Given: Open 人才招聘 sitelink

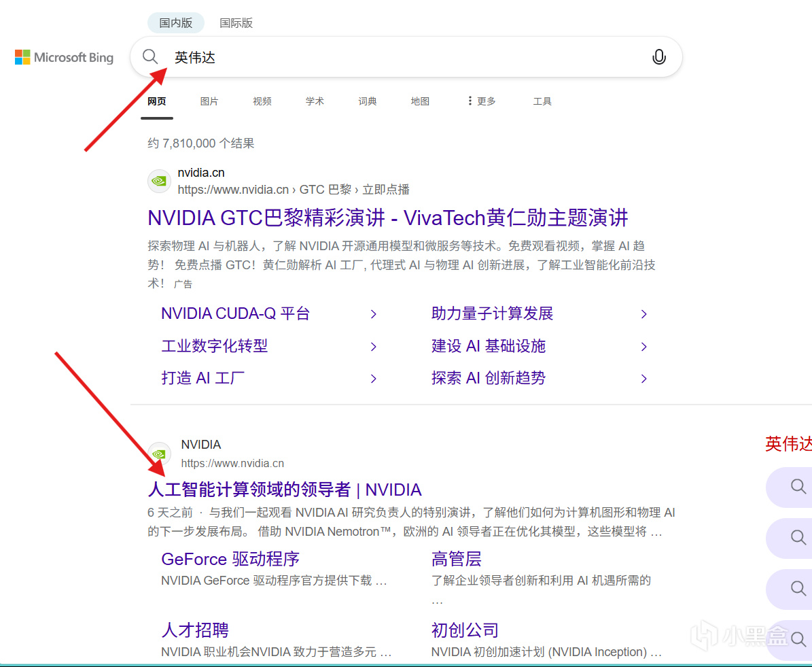Looking at the screenshot, I should [195, 630].
